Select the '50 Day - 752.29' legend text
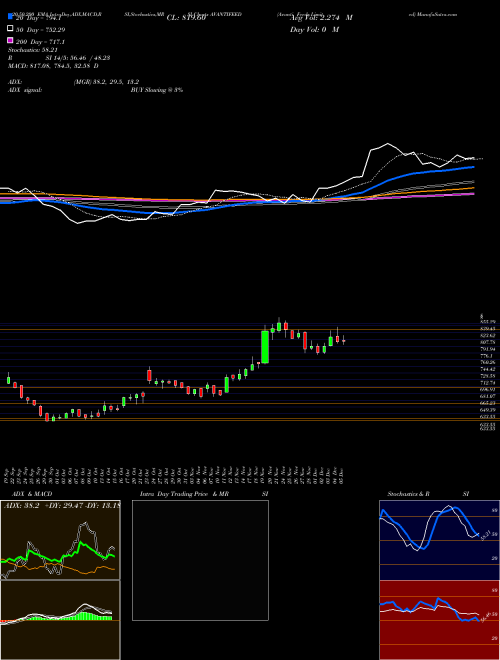This screenshot has width=500, height=660. (x=41, y=30)
